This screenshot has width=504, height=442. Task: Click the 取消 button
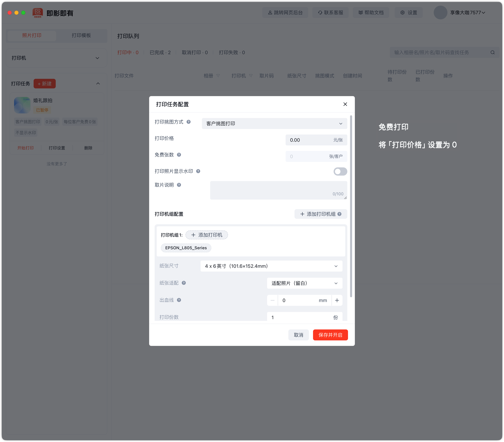click(x=298, y=335)
